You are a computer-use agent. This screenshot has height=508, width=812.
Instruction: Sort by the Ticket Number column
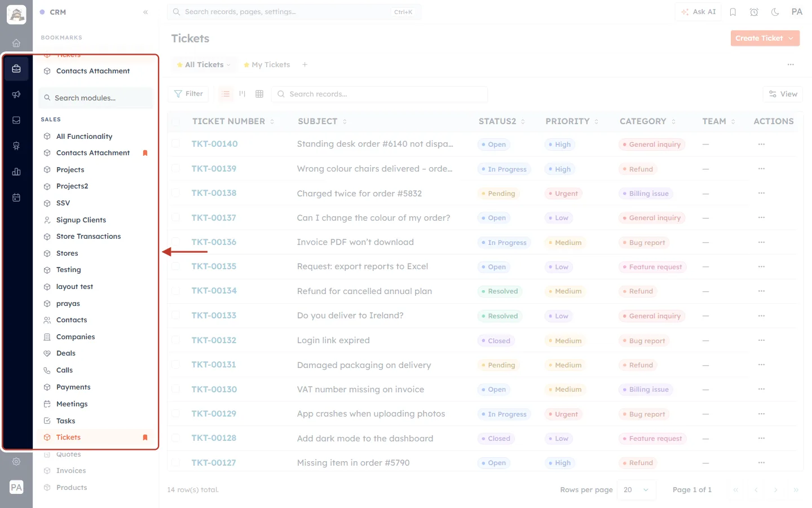[x=233, y=121]
